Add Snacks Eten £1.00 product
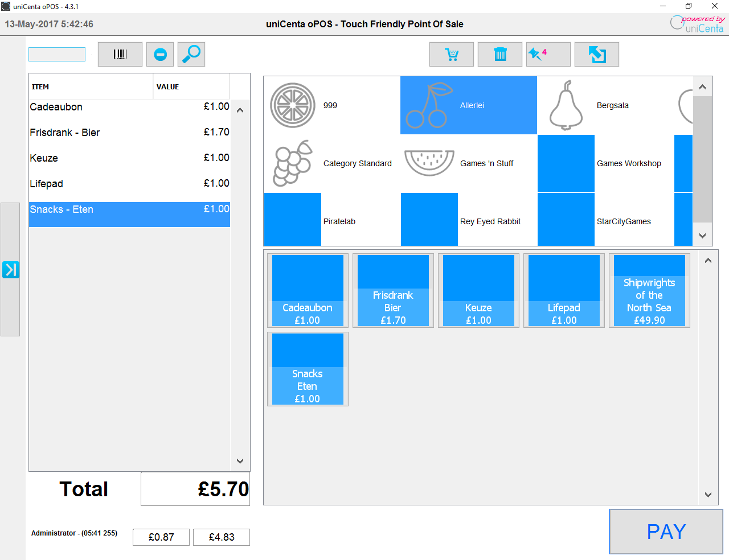The image size is (729, 560). (308, 369)
